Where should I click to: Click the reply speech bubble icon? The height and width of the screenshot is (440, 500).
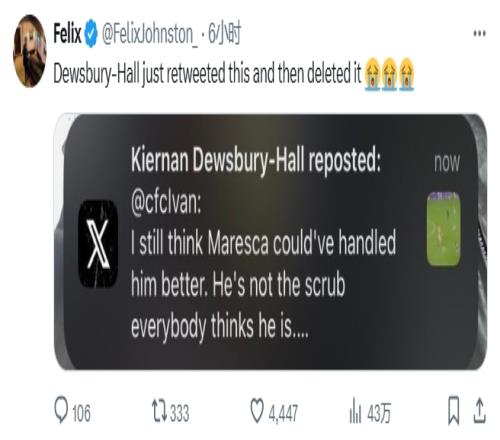(x=61, y=411)
